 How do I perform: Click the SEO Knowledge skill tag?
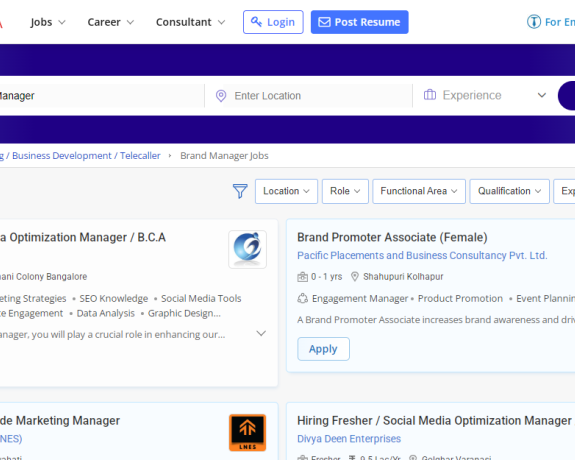point(114,299)
